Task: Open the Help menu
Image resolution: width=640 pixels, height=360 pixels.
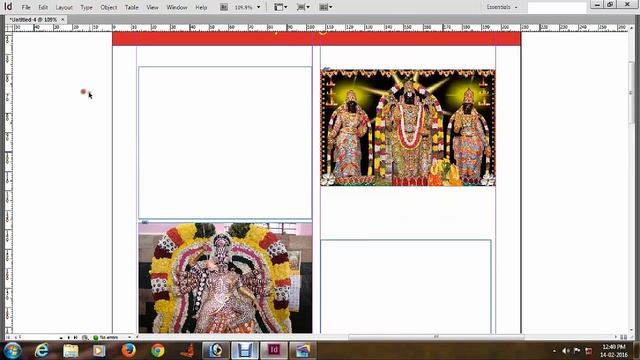Action: pos(201,7)
